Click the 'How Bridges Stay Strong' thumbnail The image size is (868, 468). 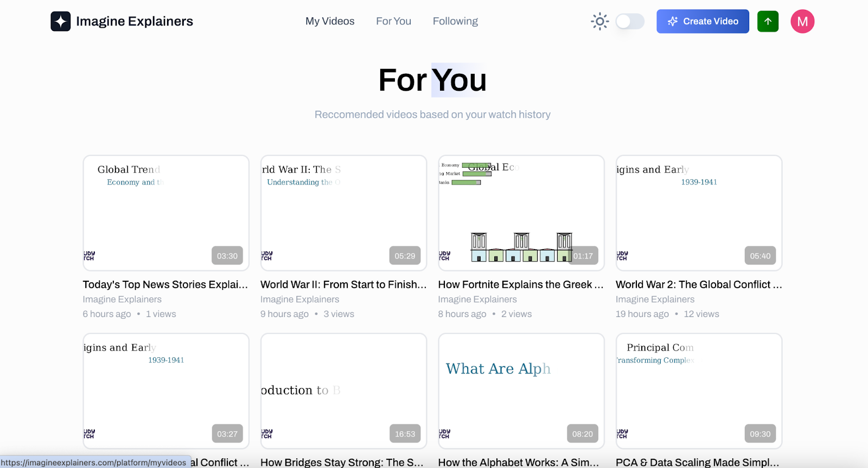click(343, 391)
